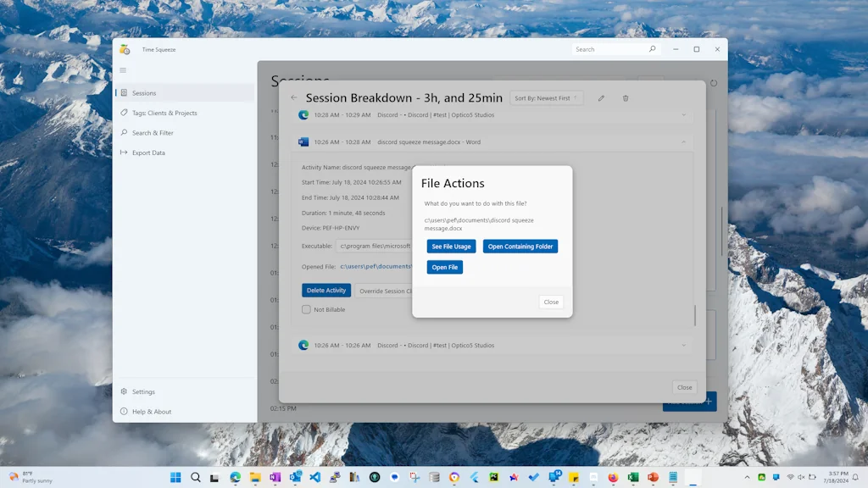
Task: Collapse the discord squeeze message.docx Word activity
Action: pos(683,142)
